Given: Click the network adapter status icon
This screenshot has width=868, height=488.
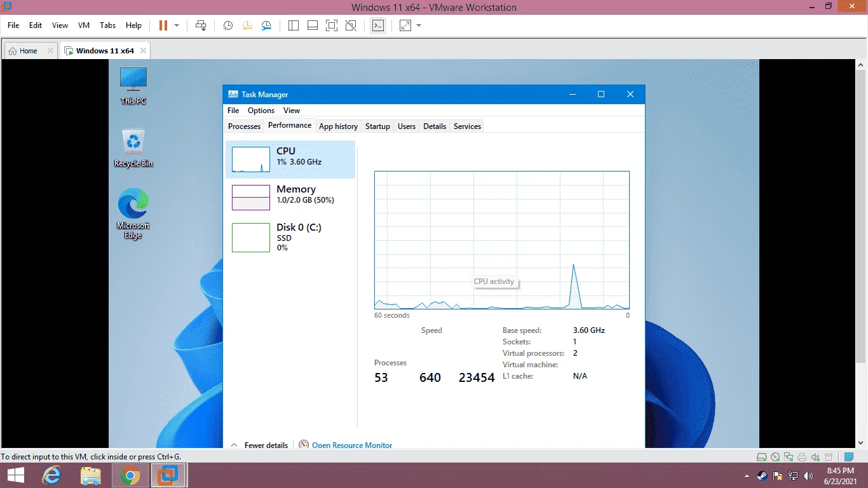Looking at the screenshot, I should coord(789,457).
